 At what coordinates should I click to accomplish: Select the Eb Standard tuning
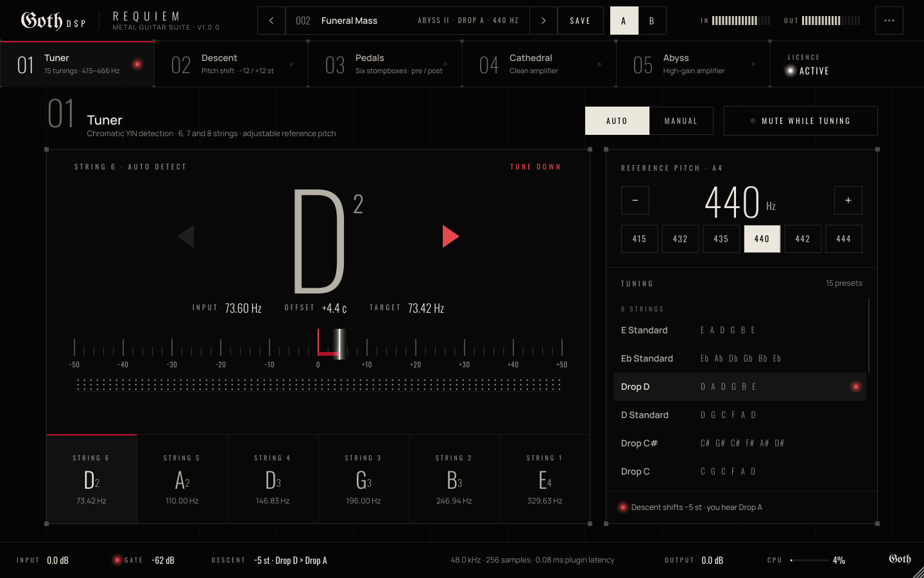[740, 358]
